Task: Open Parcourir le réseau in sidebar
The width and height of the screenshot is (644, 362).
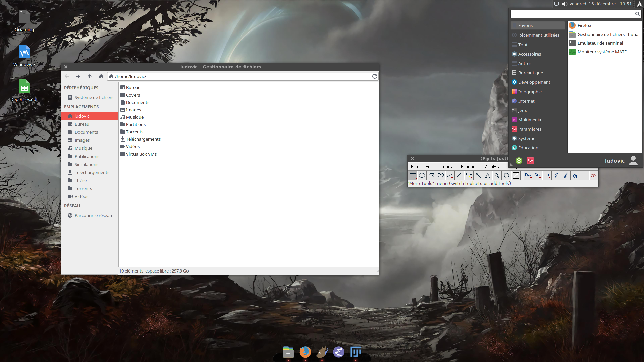Action: tap(90, 215)
